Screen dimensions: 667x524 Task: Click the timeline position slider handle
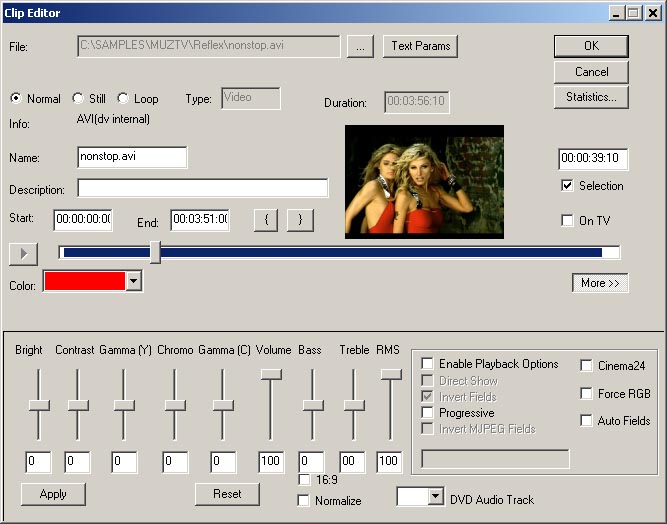155,252
